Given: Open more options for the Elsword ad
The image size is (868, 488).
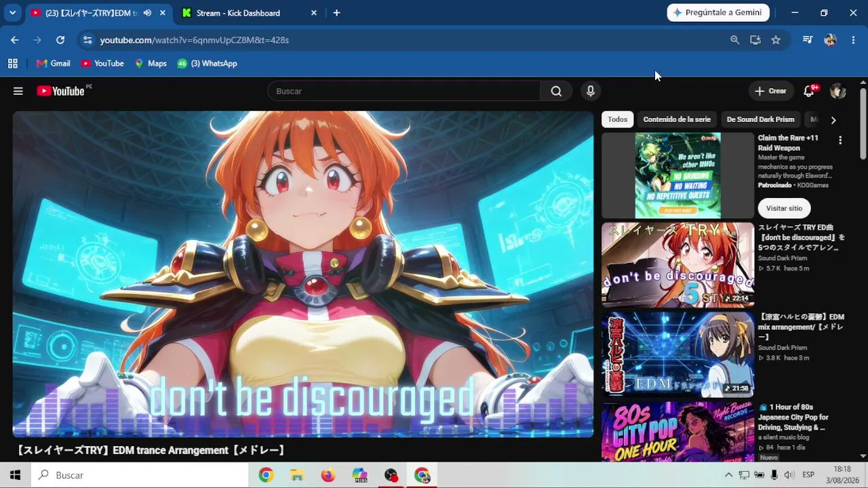Looking at the screenshot, I should pos(840,140).
